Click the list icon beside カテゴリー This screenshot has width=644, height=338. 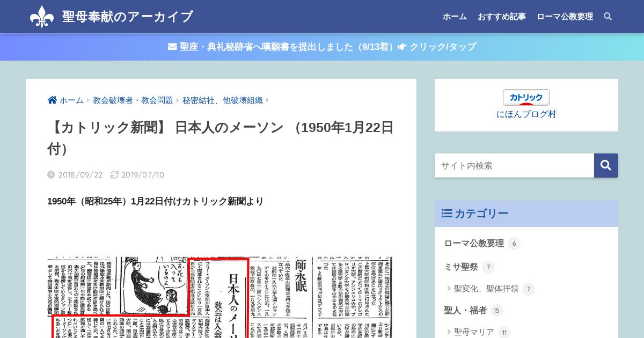tap(447, 214)
